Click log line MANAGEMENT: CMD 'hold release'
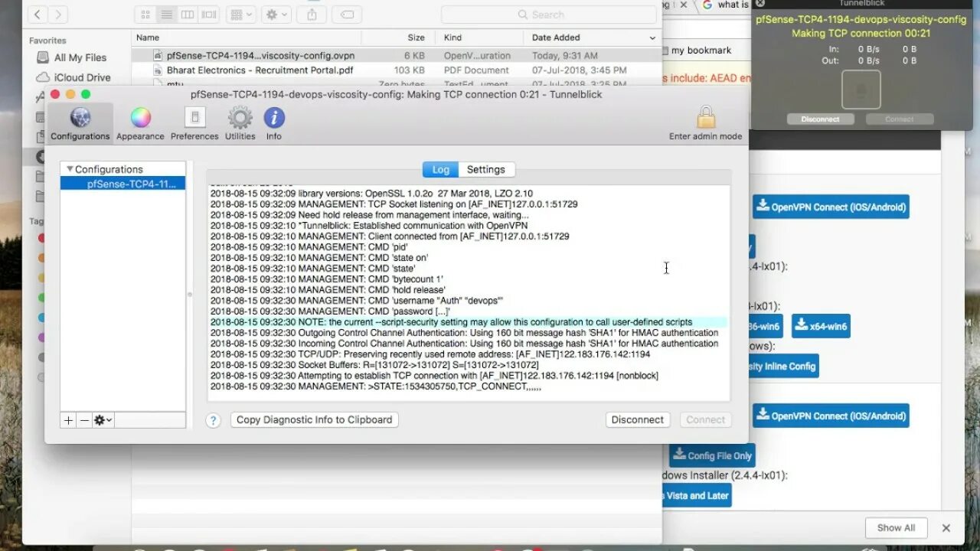980x551 pixels. click(328, 290)
